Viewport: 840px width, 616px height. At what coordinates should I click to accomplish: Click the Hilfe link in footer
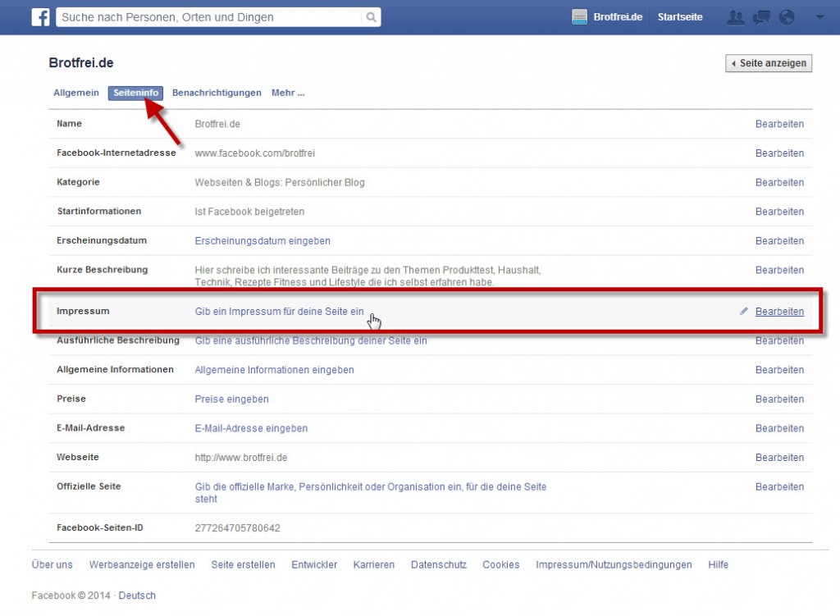coord(718,564)
